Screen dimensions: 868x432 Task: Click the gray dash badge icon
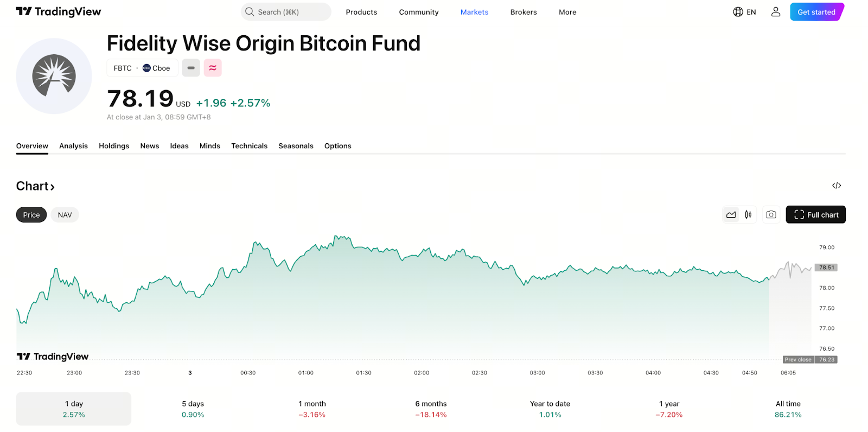[x=191, y=68]
